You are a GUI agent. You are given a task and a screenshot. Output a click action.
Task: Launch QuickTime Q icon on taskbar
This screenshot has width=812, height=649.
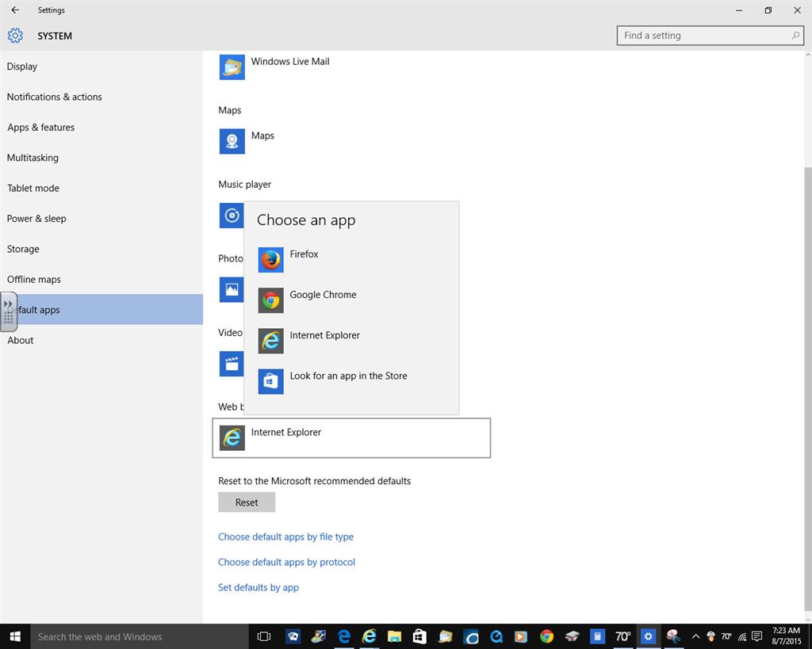pyautogui.click(x=496, y=636)
